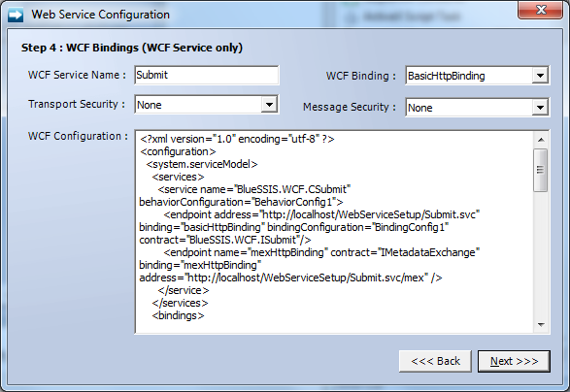Click the WCF Configuration scrollbar thumb

pos(541,170)
